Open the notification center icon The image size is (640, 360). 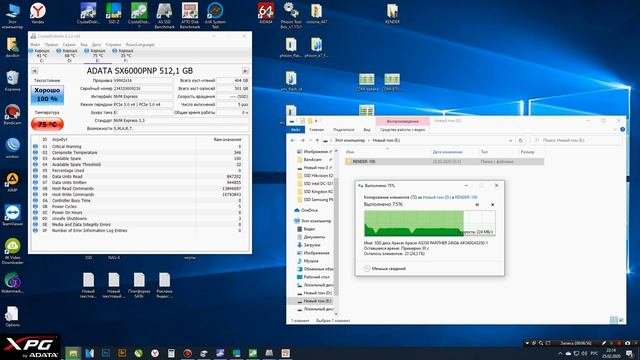[x=629, y=353]
